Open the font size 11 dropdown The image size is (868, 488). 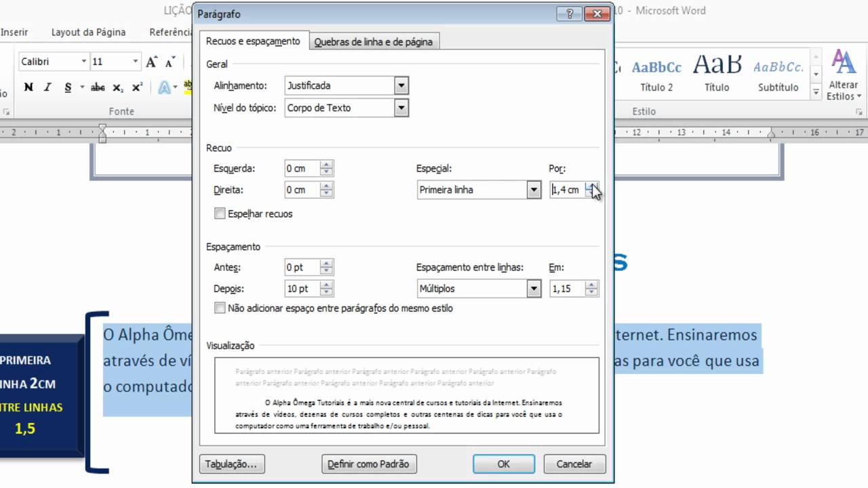pyautogui.click(x=135, y=62)
